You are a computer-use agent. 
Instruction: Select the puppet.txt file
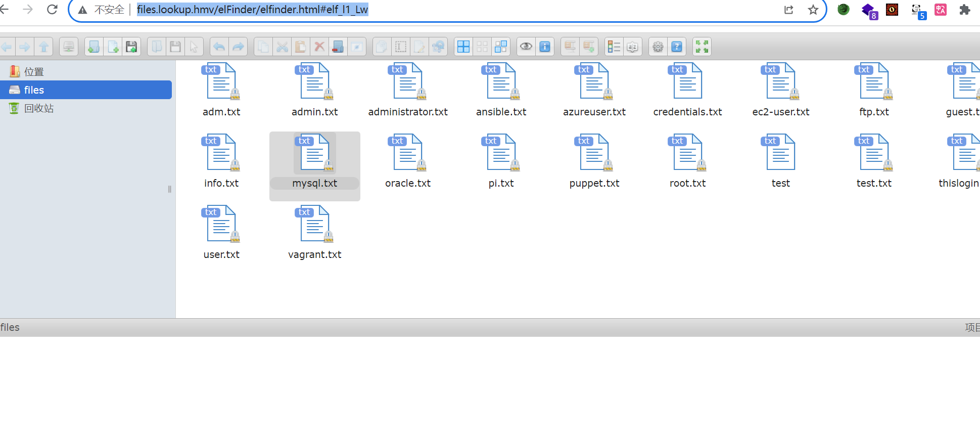click(594, 161)
